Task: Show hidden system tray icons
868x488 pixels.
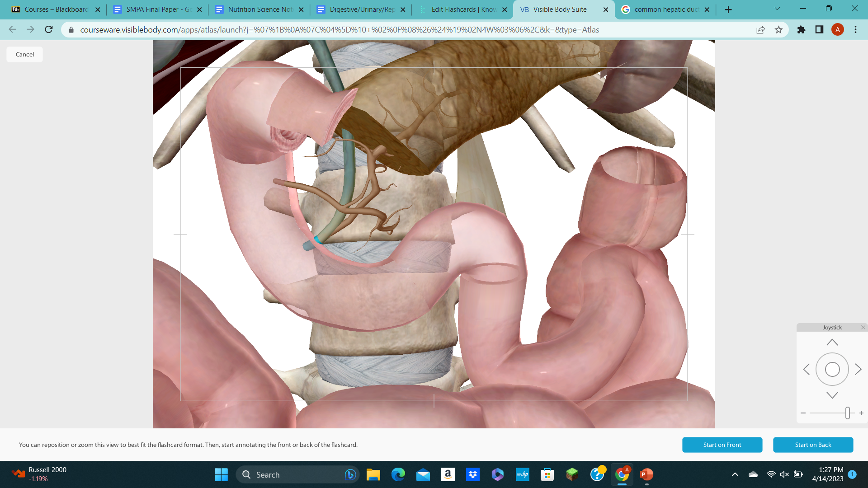Action: click(x=735, y=474)
